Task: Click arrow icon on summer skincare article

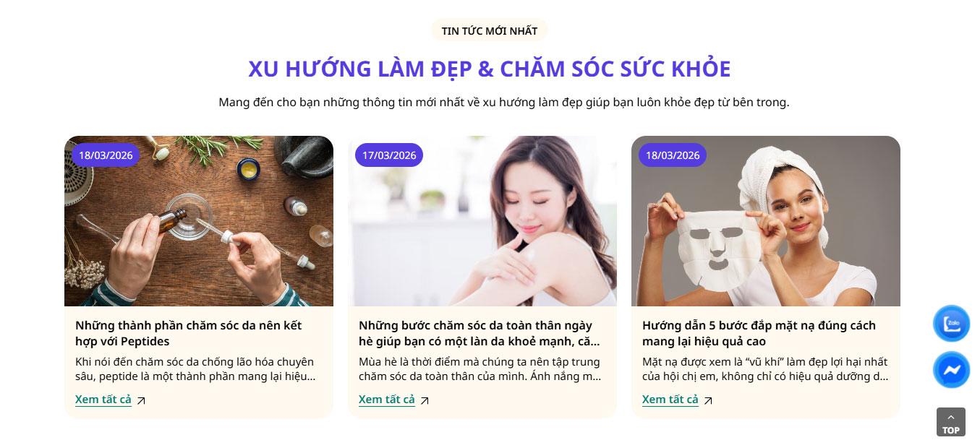Action: coord(425,400)
